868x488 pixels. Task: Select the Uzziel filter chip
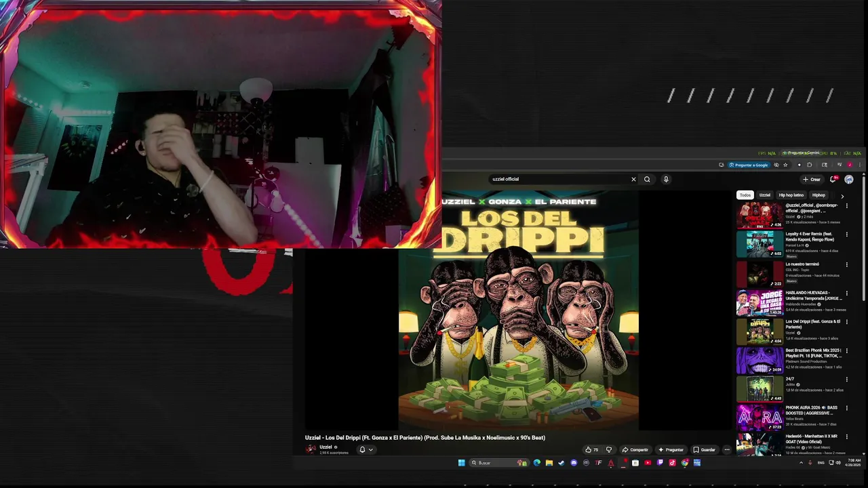[x=765, y=195]
